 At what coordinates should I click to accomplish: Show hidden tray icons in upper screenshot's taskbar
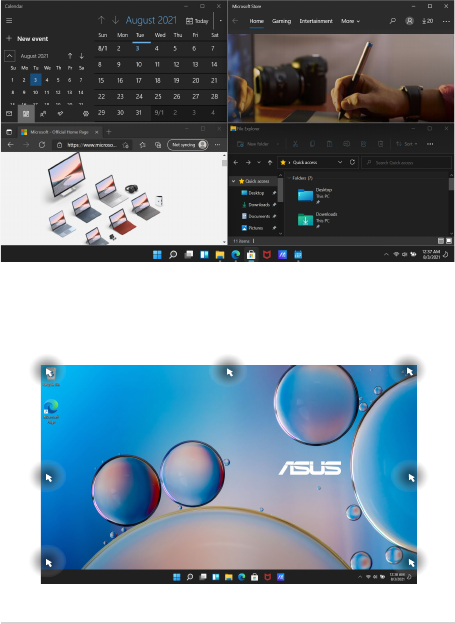point(386,255)
